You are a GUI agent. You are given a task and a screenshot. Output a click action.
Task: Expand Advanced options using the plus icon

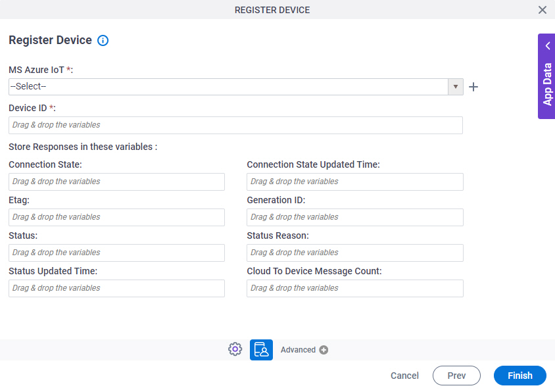pyautogui.click(x=322, y=349)
